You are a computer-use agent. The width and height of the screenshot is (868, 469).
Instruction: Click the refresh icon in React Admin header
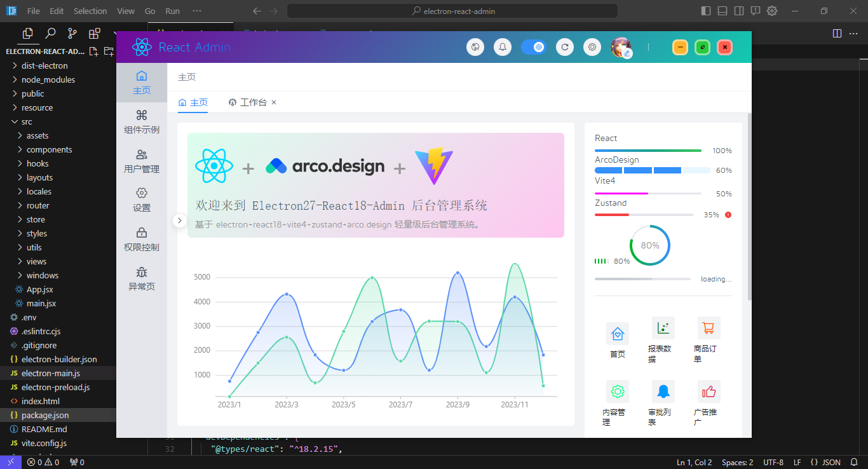click(564, 47)
